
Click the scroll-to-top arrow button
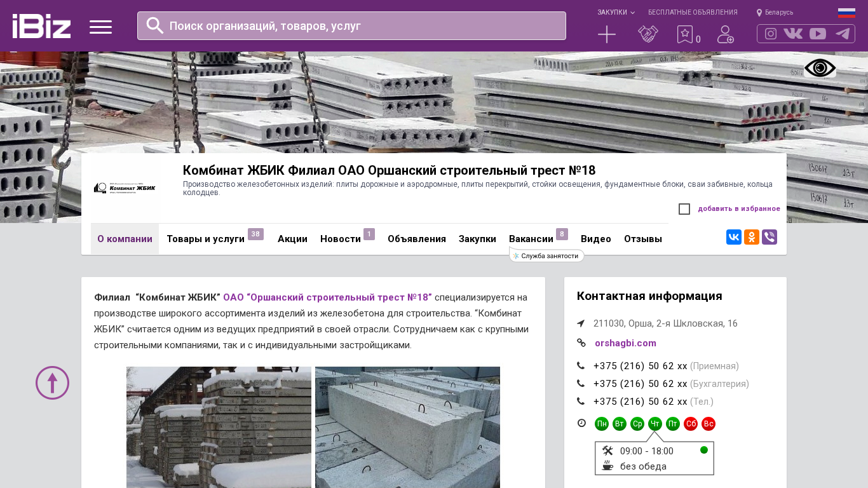point(52,383)
